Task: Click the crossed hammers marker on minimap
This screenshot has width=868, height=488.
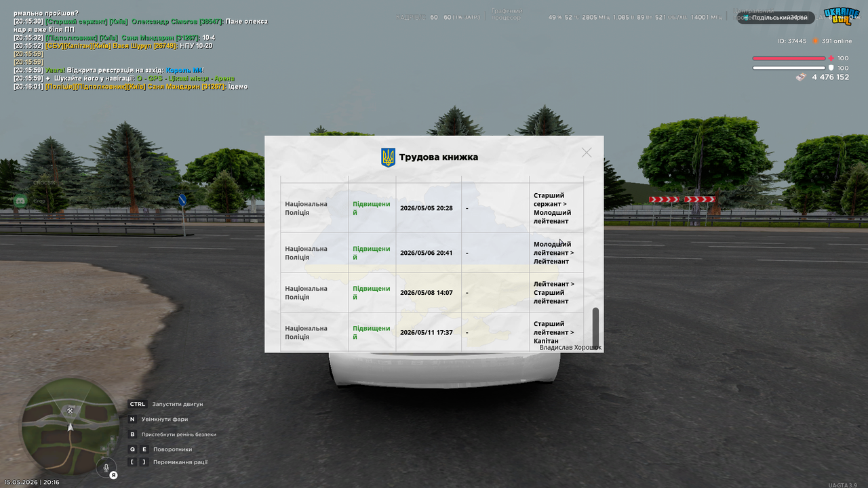Action: coord(70,411)
